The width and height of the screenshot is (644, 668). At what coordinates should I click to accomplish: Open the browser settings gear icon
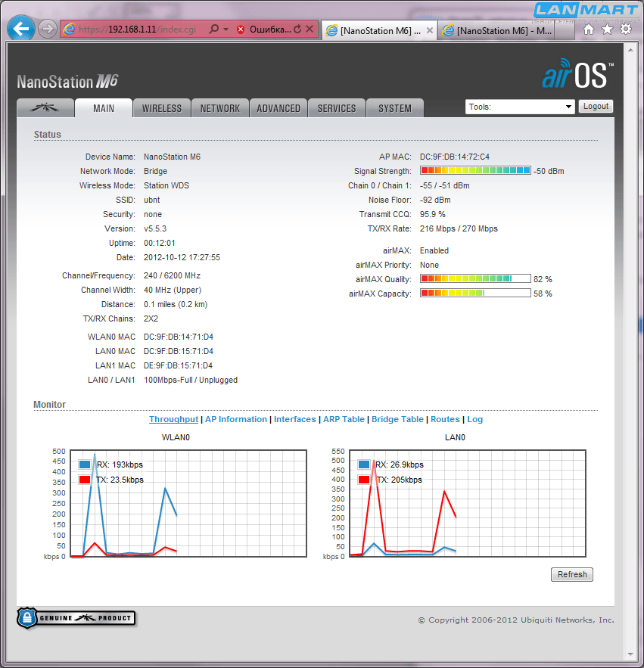626,30
